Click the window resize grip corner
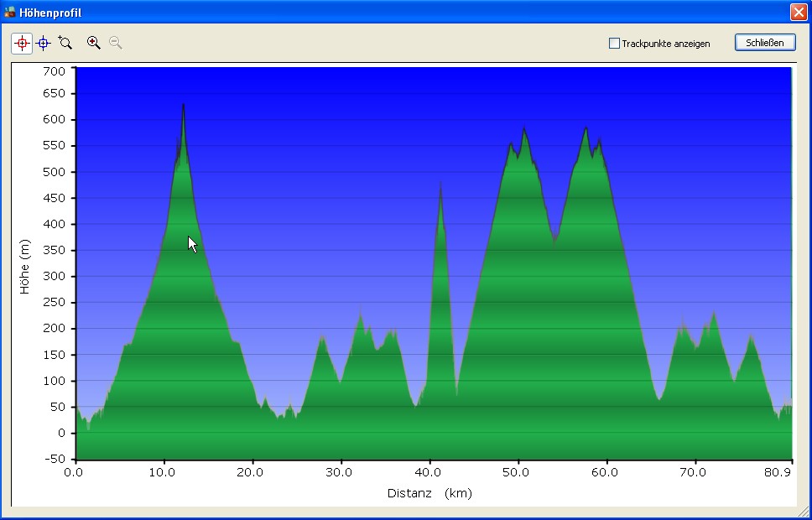Viewport: 812px width, 520px height. 805,513
